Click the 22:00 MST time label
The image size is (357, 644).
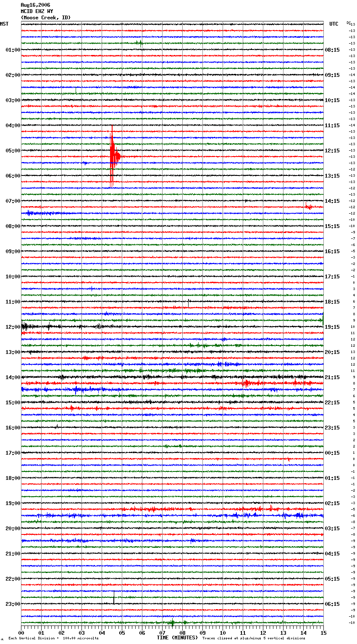[x=13, y=579]
